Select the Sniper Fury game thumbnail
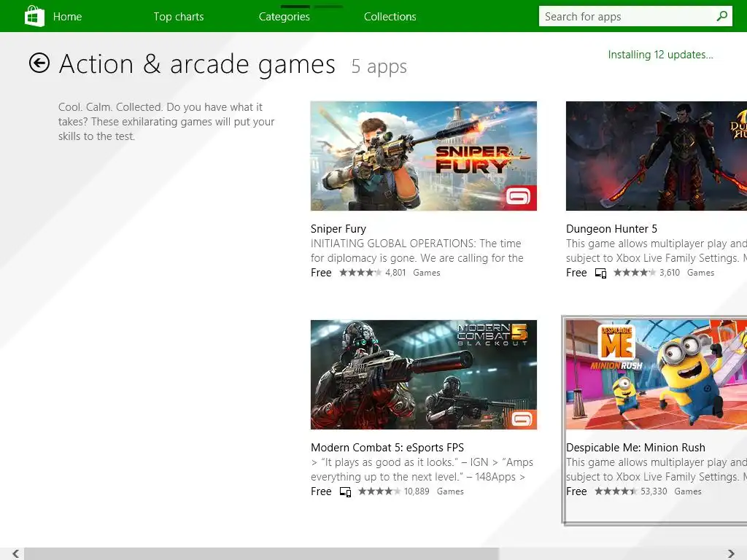The width and height of the screenshot is (747, 560). (424, 156)
